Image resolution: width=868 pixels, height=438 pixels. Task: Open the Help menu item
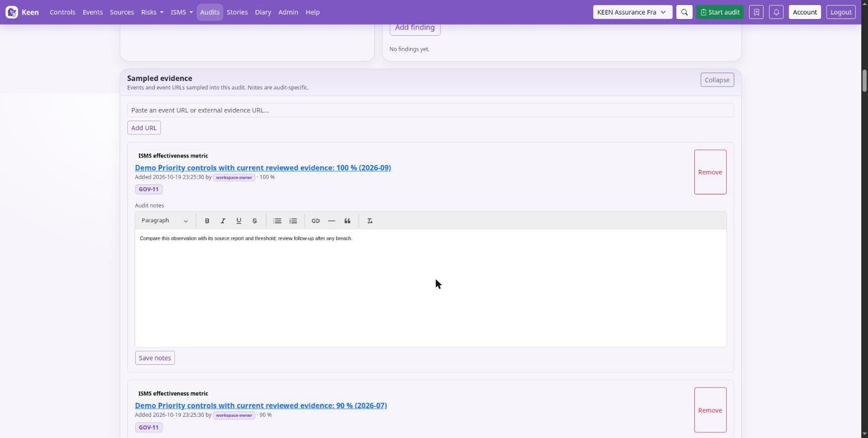point(313,12)
